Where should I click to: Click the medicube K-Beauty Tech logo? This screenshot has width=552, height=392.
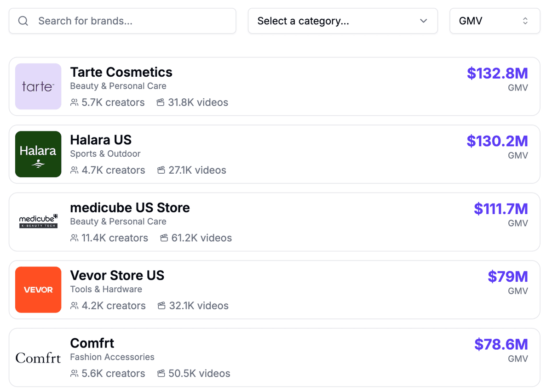tap(38, 222)
